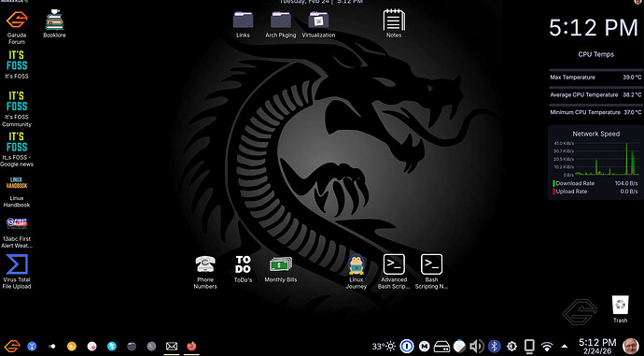Viewport: 644px width, 356px height.
Task: Switch to Firefox in the taskbar
Action: click(x=191, y=346)
